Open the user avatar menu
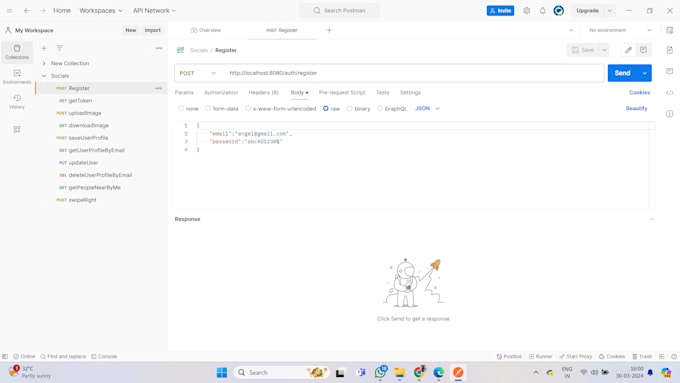 click(x=559, y=10)
